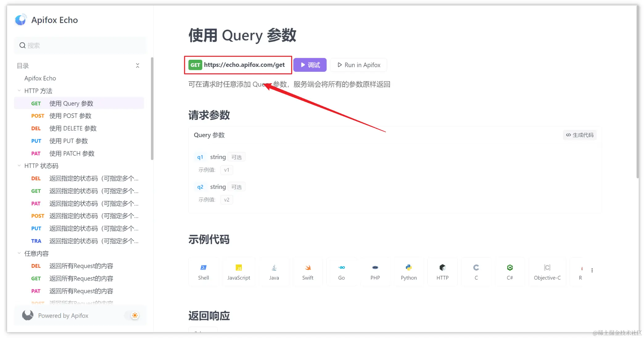644x338 pixels.
Task: Click the 搜索 search input field
Action: tap(80, 45)
